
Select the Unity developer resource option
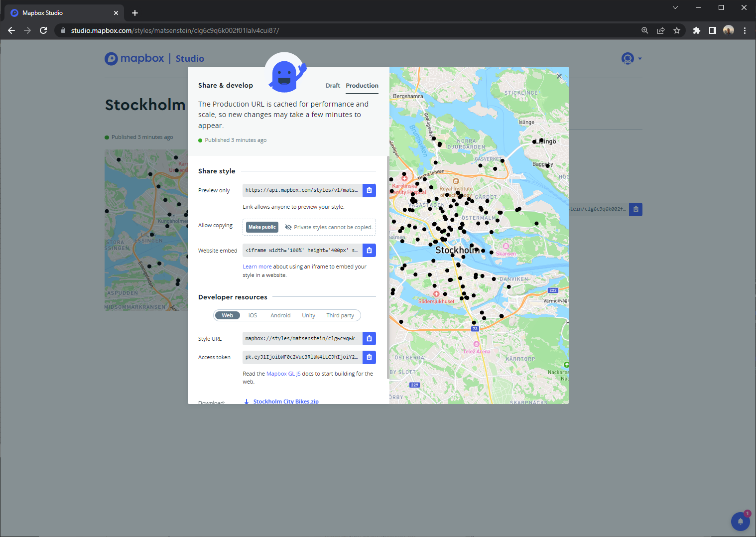click(308, 315)
